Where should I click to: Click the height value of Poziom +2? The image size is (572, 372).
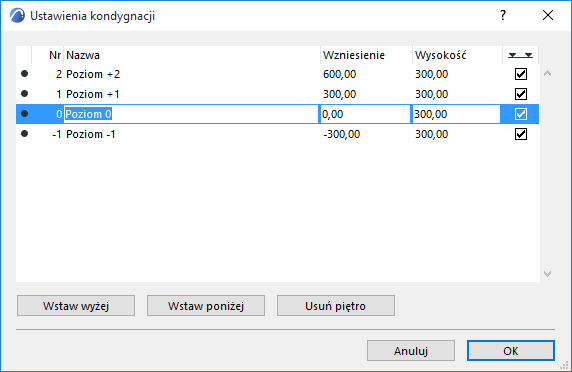[x=432, y=74]
